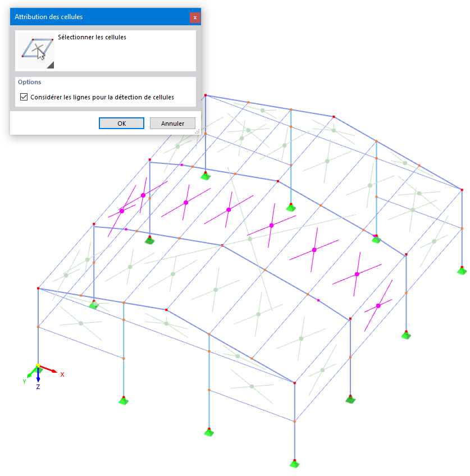This screenshot has height=476, width=470.
Task: Click the blue Z axis arrow
Action: point(38,374)
